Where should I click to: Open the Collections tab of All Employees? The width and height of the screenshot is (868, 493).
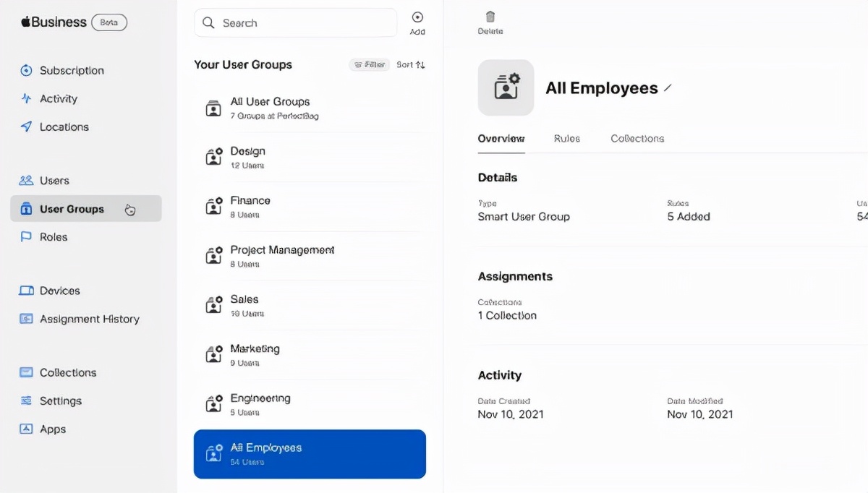pyautogui.click(x=637, y=138)
